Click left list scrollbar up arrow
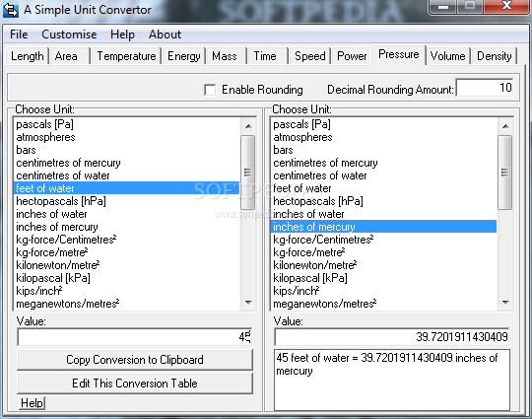532x419 pixels. coord(248,126)
